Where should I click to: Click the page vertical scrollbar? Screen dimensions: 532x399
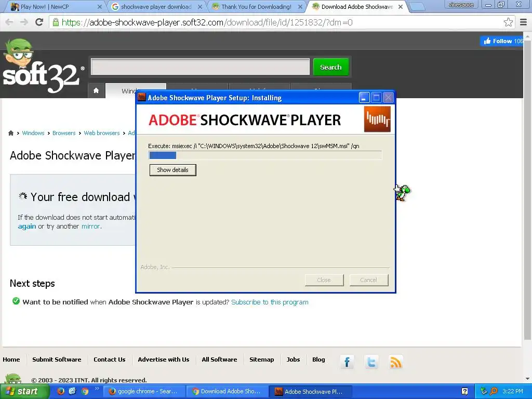pos(527,190)
